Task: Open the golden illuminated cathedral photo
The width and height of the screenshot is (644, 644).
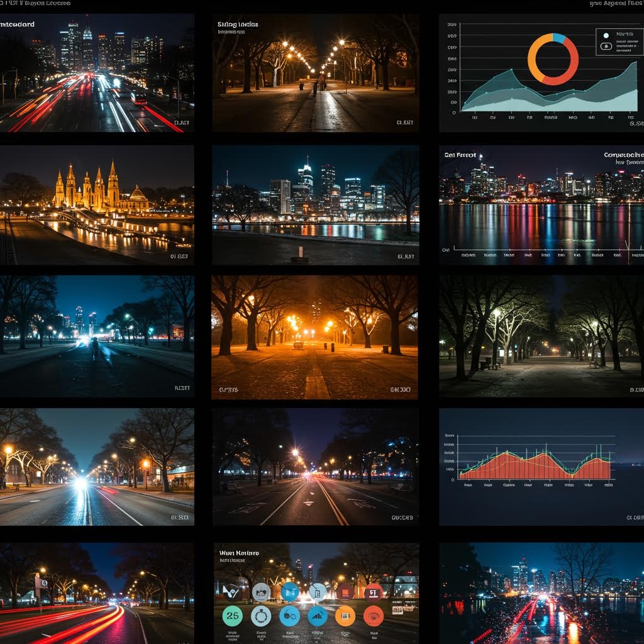Action: click(x=97, y=204)
